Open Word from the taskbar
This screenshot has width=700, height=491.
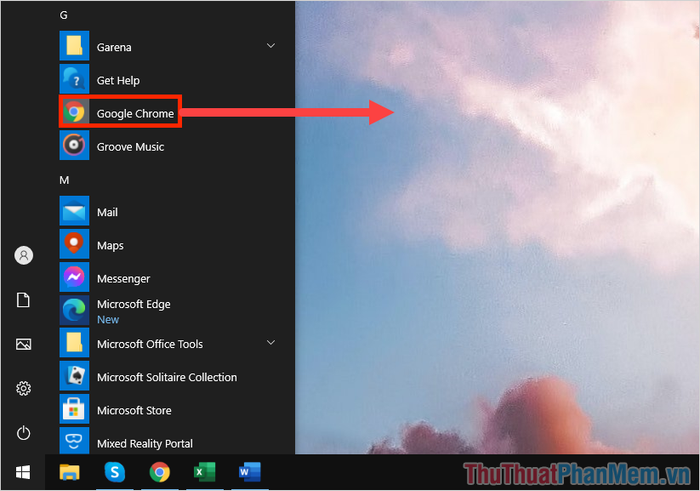[x=250, y=472]
